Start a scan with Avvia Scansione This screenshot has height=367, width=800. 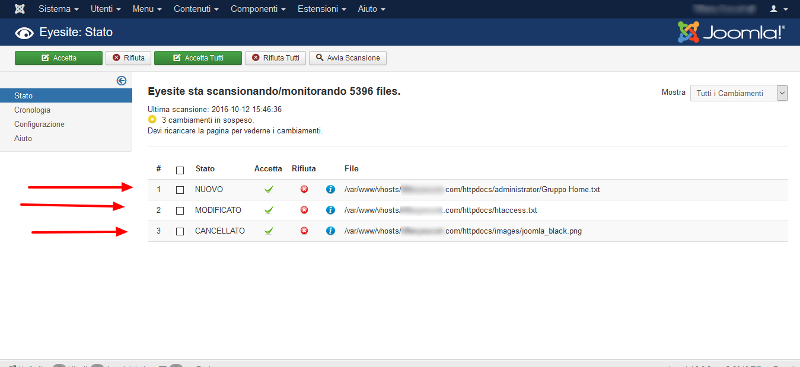click(x=348, y=58)
